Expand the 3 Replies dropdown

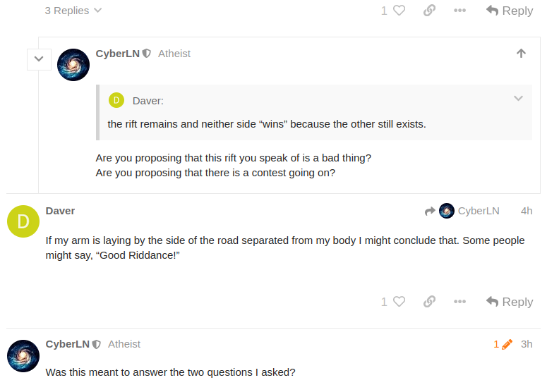[x=73, y=11]
